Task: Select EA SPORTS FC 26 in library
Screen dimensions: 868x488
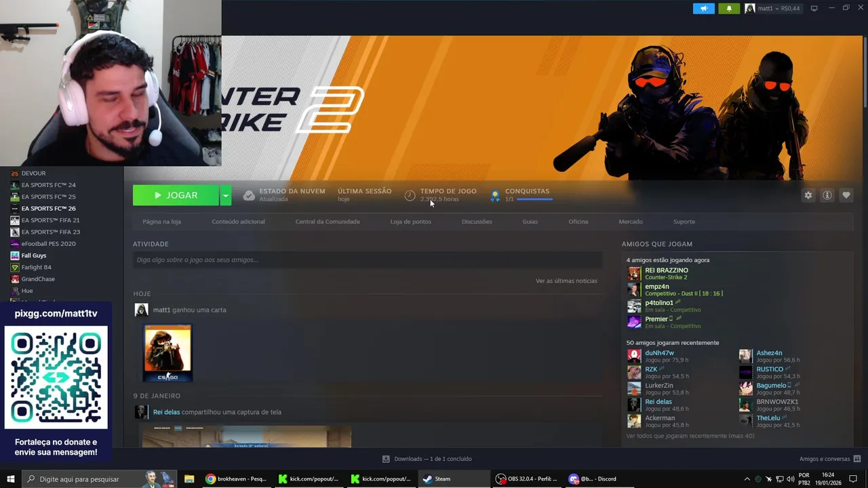Action: (x=48, y=209)
